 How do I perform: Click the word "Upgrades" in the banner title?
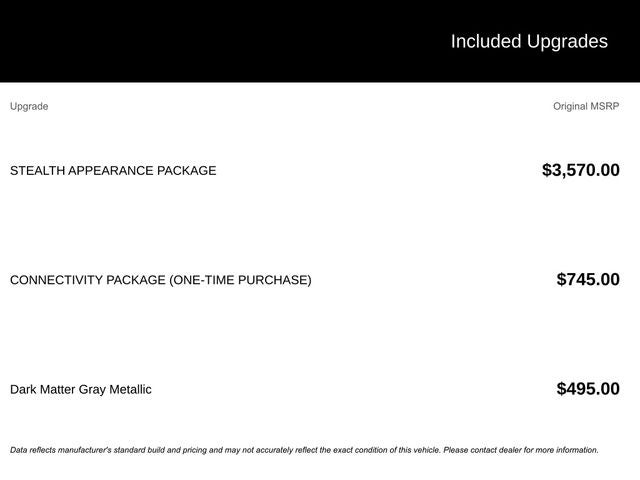pyautogui.click(x=567, y=41)
